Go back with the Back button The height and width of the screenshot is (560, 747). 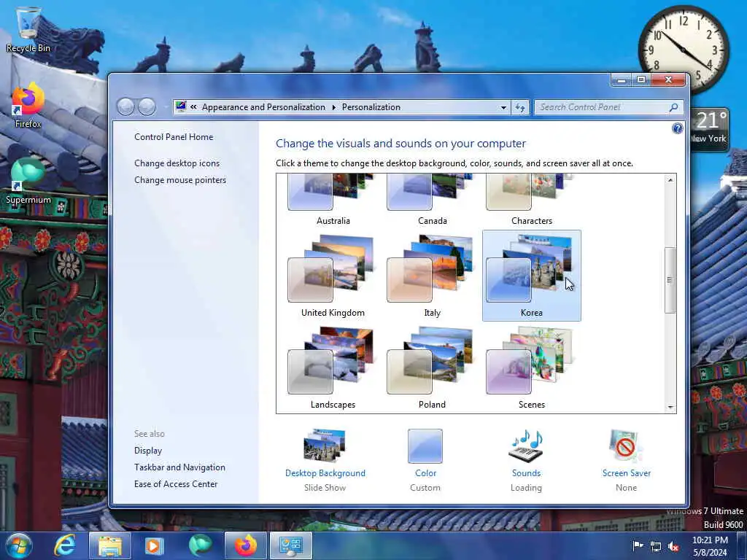pyautogui.click(x=125, y=106)
